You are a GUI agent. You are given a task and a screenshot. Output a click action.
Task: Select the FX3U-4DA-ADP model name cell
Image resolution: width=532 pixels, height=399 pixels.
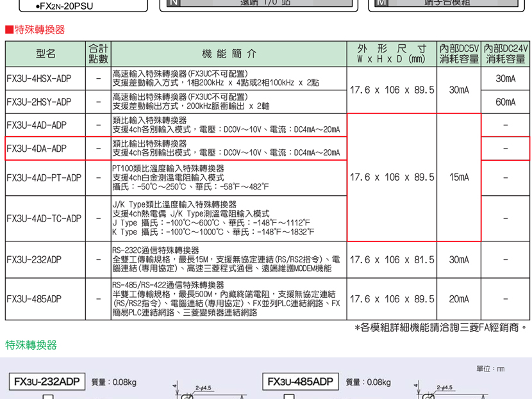coord(46,149)
